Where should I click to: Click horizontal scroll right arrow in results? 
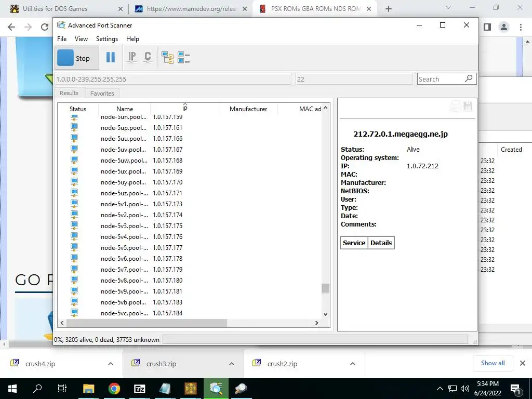point(317,323)
